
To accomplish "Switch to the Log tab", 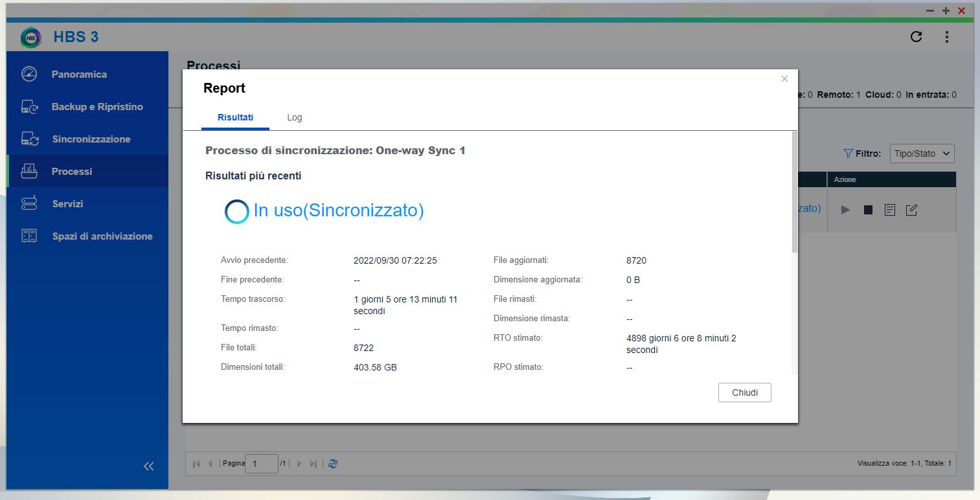I will pos(294,117).
